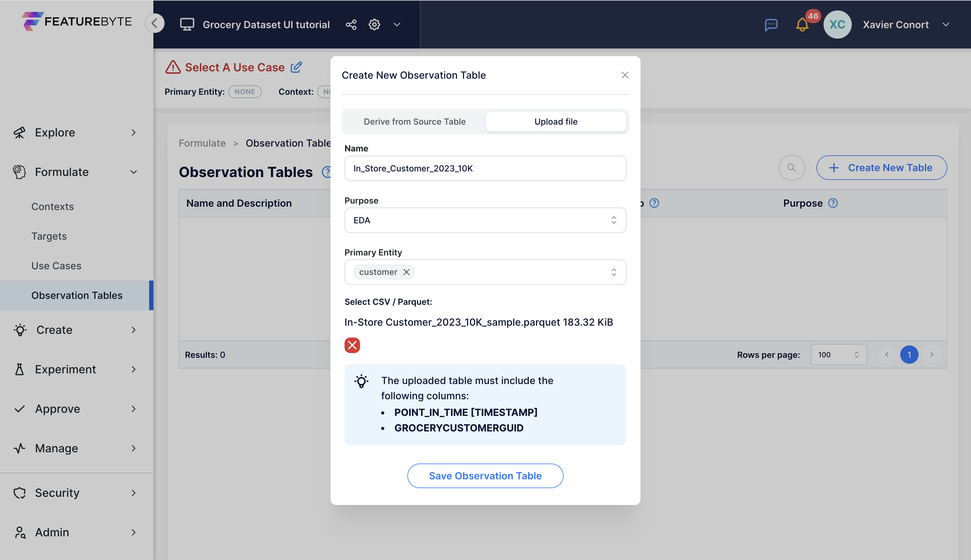
Task: Open the share catalog icon
Action: click(351, 25)
